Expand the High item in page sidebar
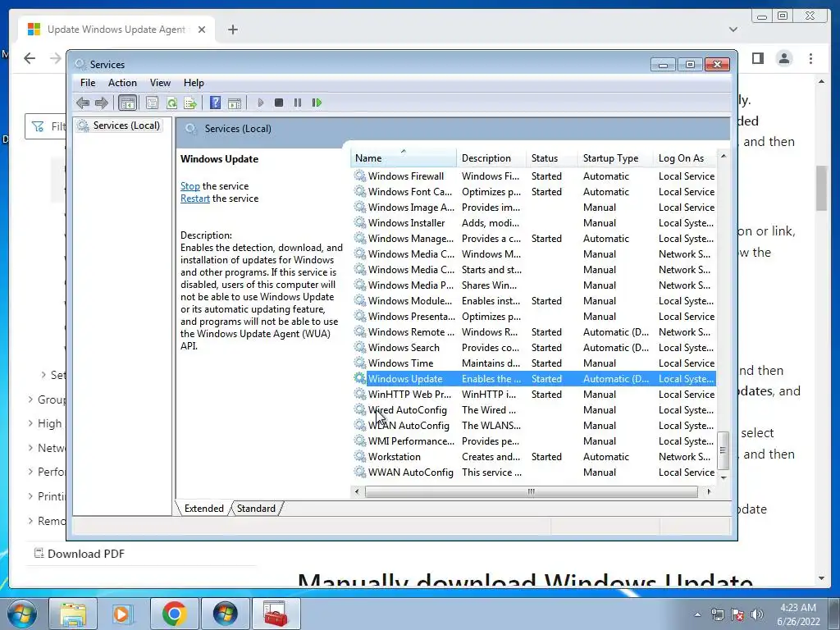The height and width of the screenshot is (630, 840). (30, 423)
